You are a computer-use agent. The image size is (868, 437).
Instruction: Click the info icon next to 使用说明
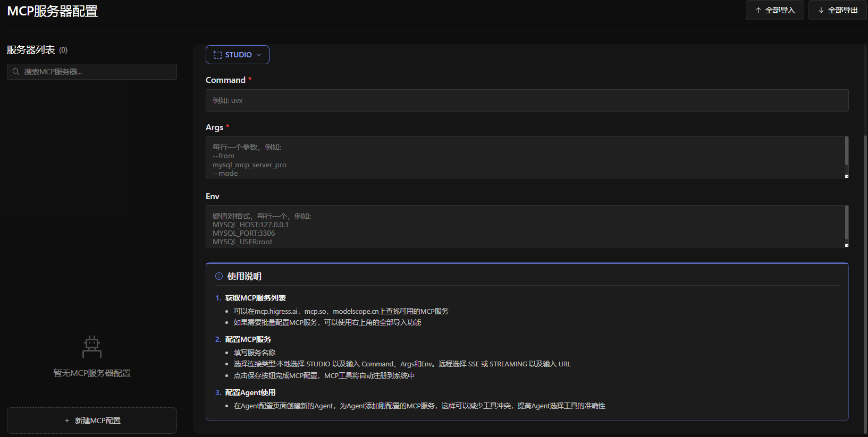[219, 276]
